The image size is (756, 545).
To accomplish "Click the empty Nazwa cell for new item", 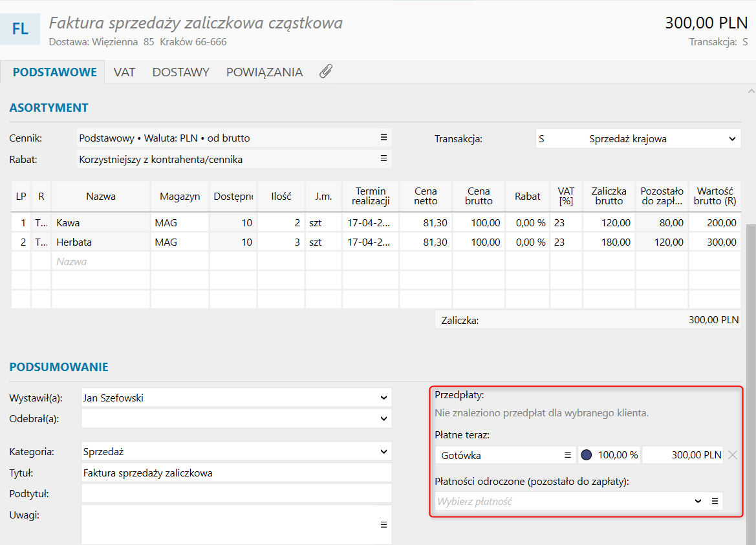I will click(x=101, y=262).
